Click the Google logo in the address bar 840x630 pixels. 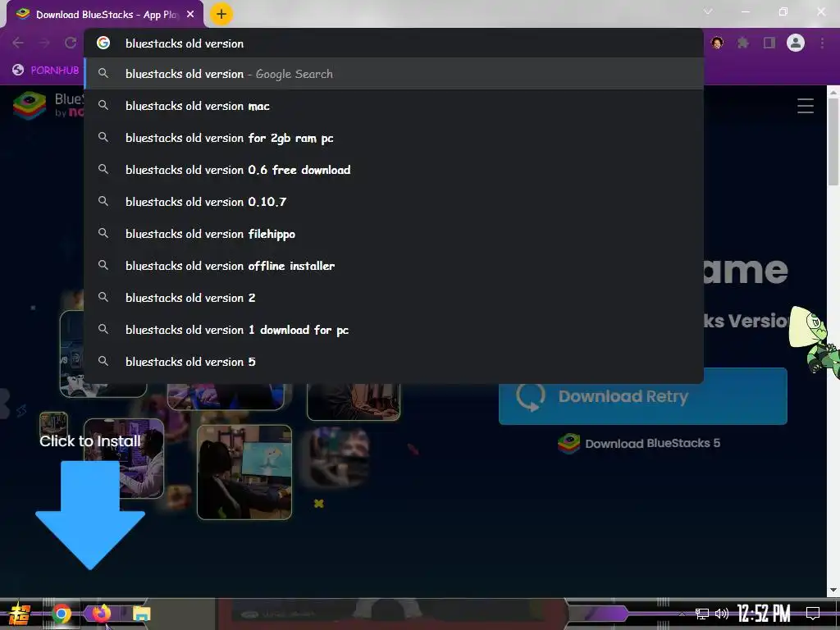(x=103, y=43)
